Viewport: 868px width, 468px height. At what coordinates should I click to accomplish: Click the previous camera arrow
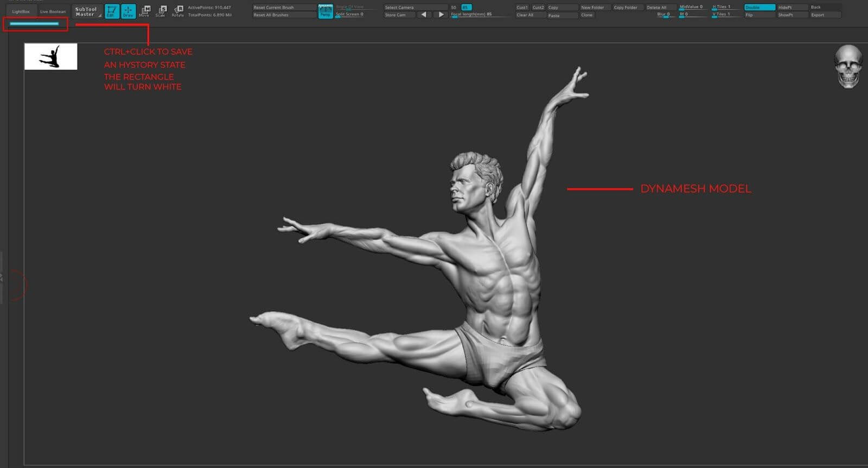pyautogui.click(x=424, y=15)
